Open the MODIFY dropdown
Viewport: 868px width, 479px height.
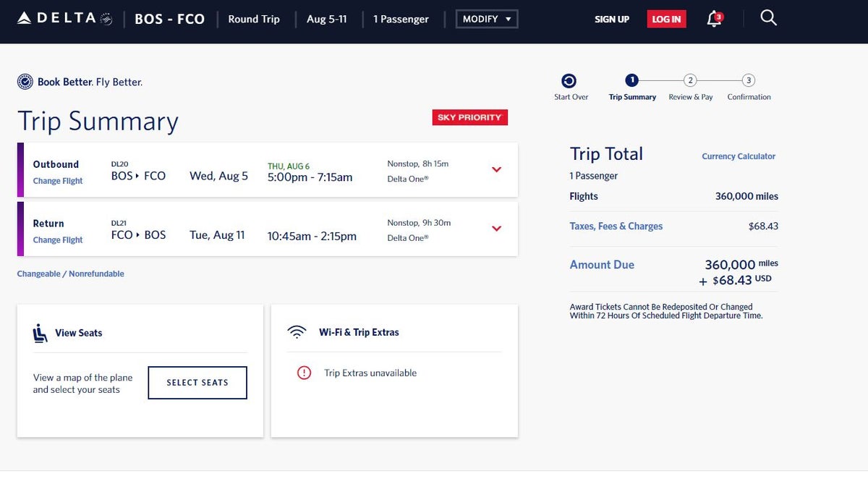[486, 19]
